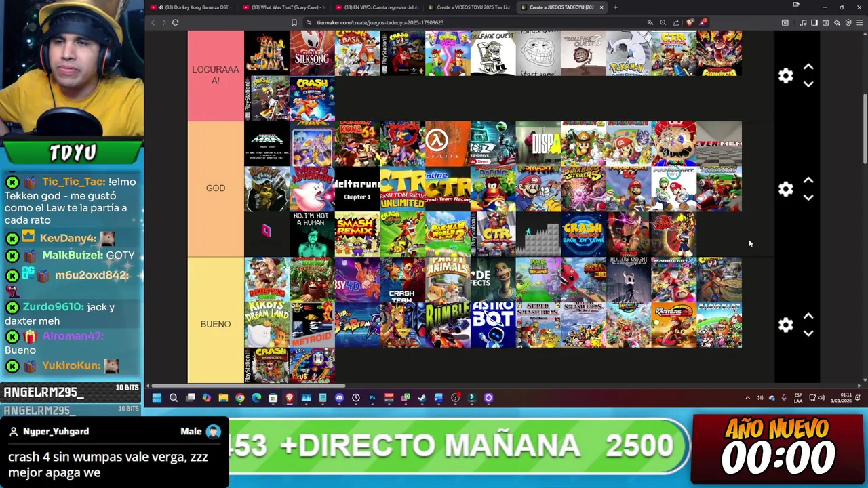Toggle the browser sidebar panel
This screenshot has height=488, width=868.
[x=814, y=22]
